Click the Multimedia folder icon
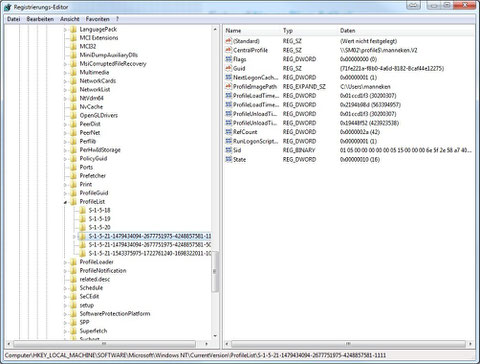Image resolution: width=480 pixels, height=364 pixels. (x=73, y=72)
